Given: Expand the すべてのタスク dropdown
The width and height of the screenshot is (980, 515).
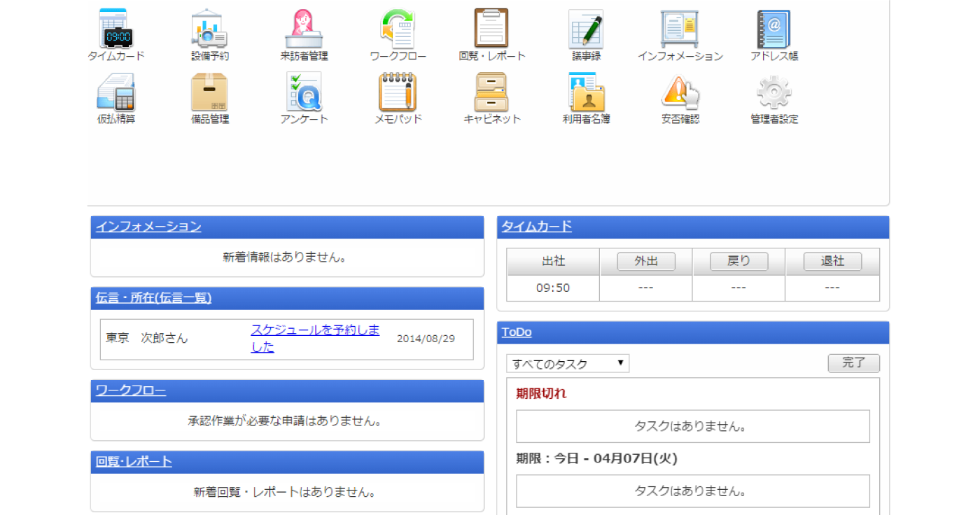Looking at the screenshot, I should coord(568,364).
